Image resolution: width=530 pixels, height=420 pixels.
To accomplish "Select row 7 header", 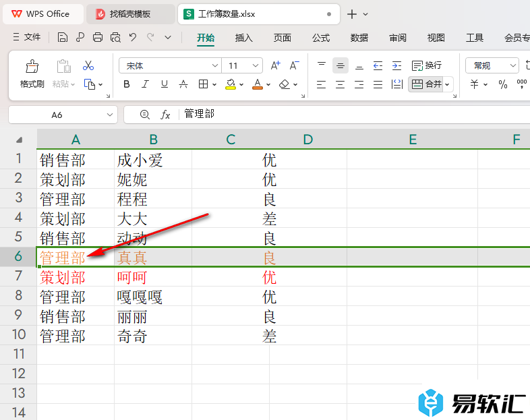I will tap(18, 276).
